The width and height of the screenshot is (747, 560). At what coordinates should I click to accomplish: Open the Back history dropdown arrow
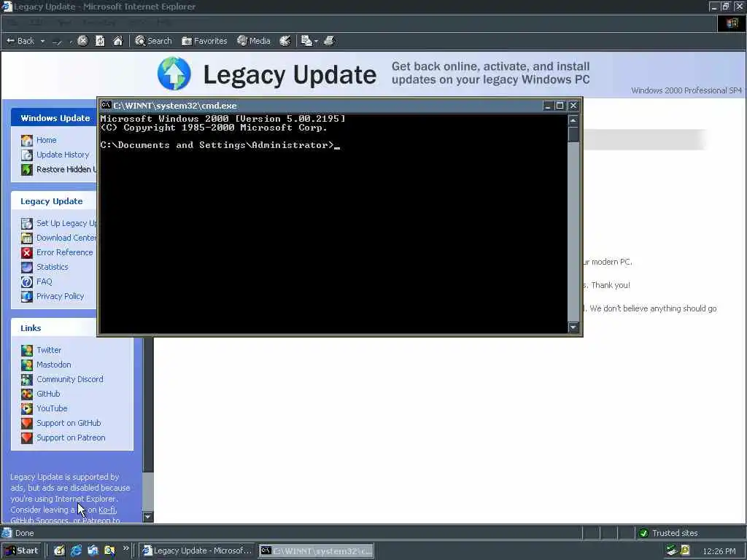[x=42, y=41]
